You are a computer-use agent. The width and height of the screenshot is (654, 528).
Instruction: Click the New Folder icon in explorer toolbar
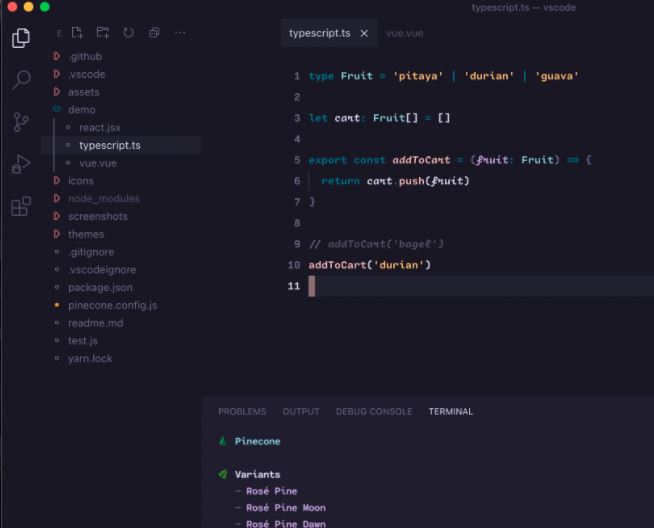coord(103,33)
